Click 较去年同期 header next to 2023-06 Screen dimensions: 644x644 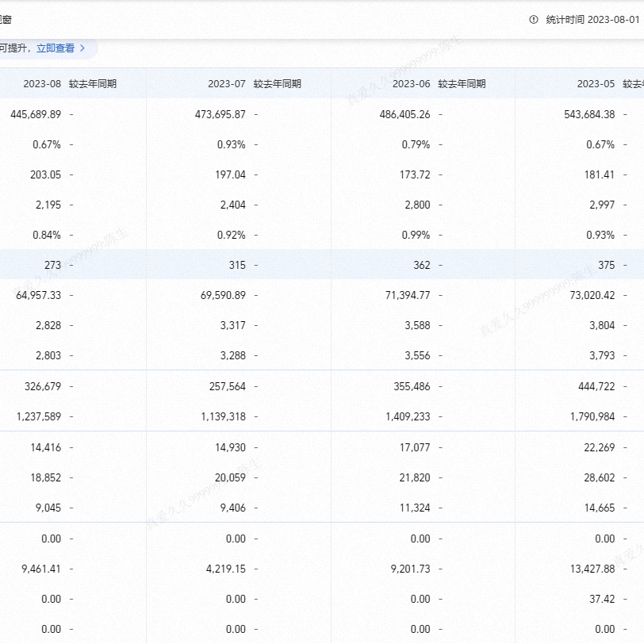462,84
